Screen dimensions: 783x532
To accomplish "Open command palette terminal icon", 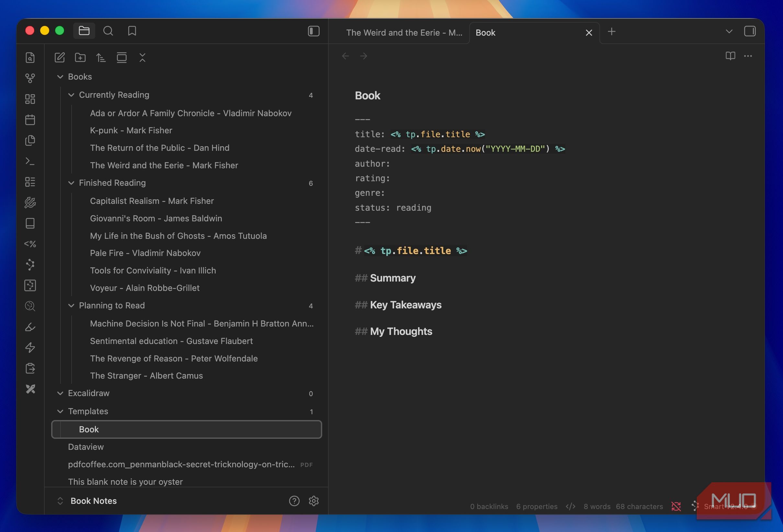I will pos(30,161).
